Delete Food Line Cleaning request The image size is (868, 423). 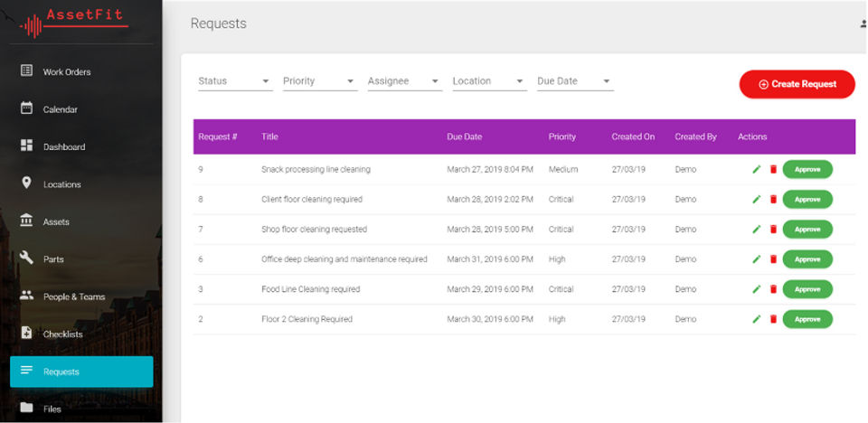(773, 289)
